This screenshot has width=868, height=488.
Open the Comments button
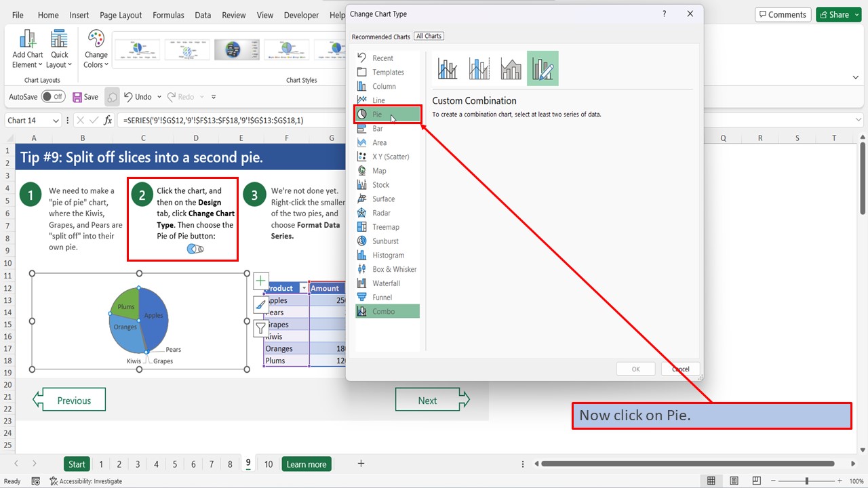783,14
